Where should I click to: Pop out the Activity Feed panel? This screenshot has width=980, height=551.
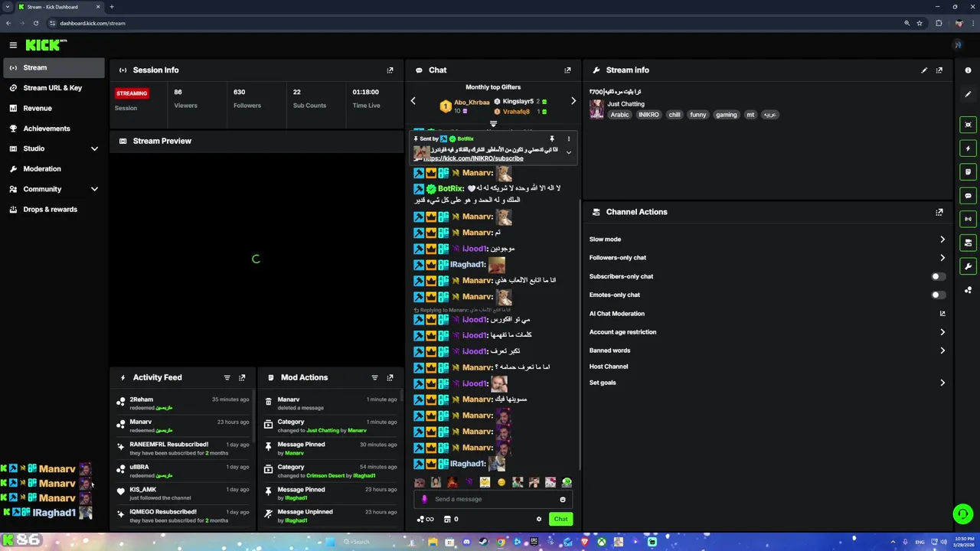tap(242, 377)
